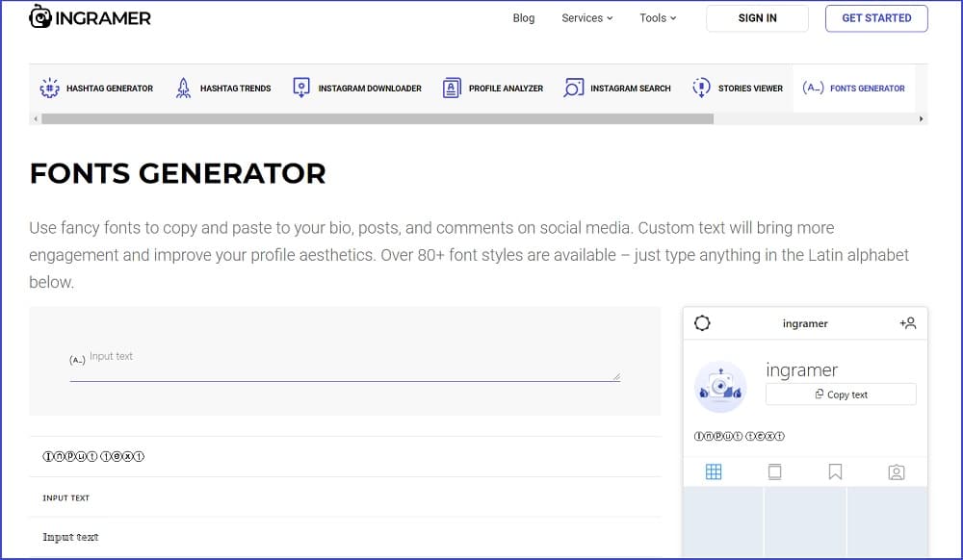Click the bookmark saved icon in the preview
The width and height of the screenshot is (963, 560).
[835, 471]
